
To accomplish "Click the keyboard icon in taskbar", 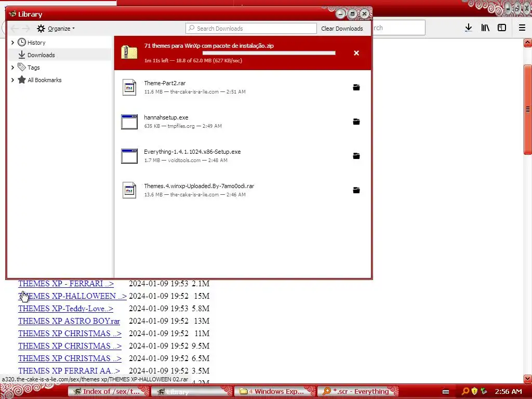I will [446, 392].
